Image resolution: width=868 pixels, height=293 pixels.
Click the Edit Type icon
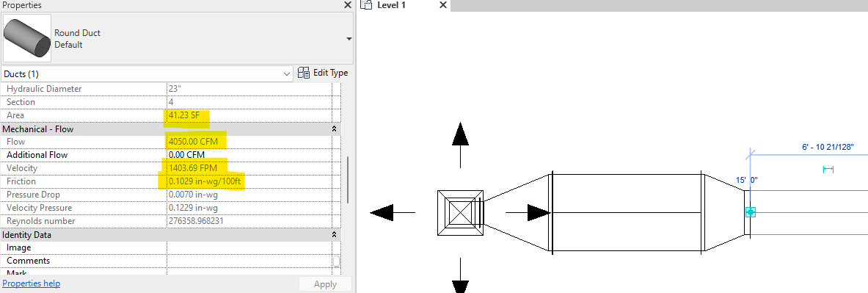tap(303, 73)
